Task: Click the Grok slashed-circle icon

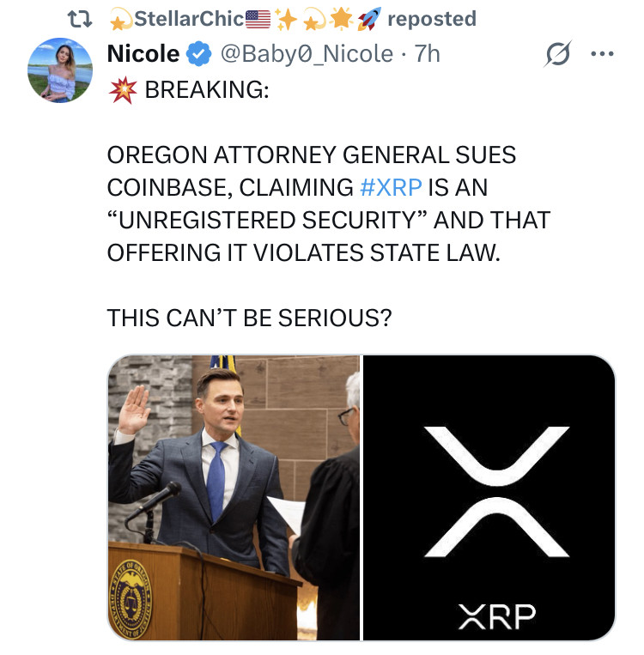Action: pyautogui.click(x=558, y=56)
